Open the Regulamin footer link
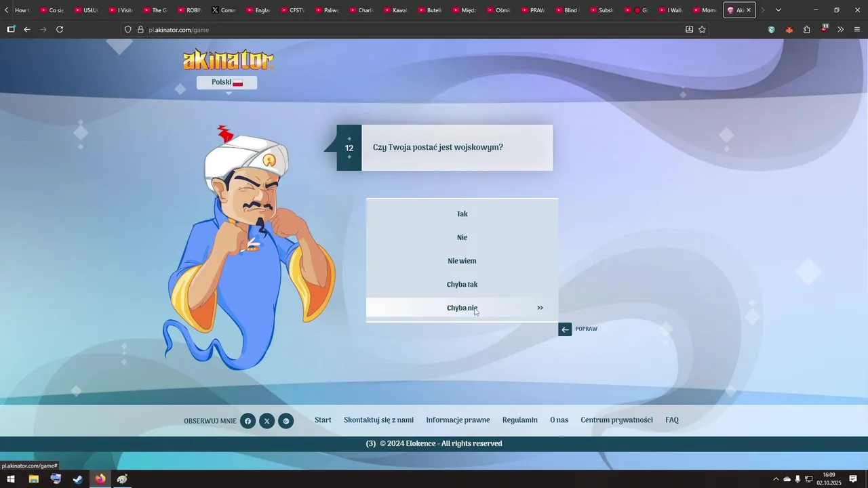This screenshot has height=488, width=868. pos(520,420)
